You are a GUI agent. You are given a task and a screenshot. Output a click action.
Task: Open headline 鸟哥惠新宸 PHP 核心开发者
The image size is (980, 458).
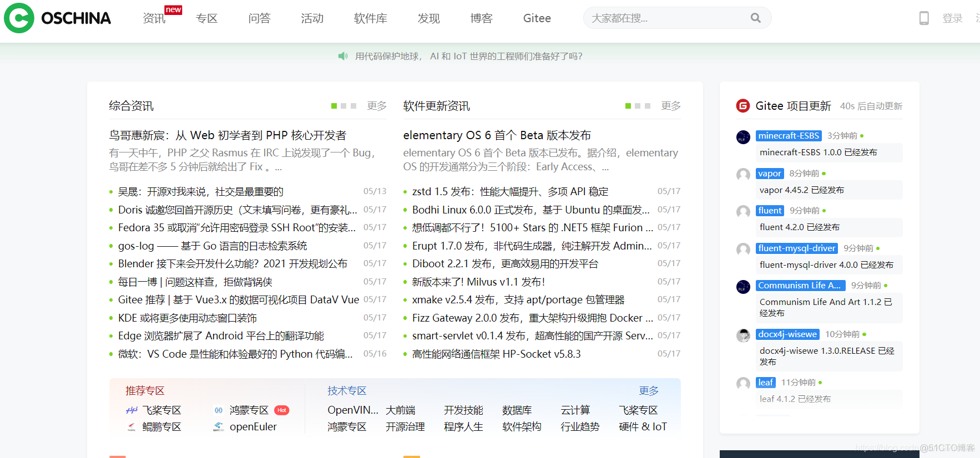pyautogui.click(x=228, y=135)
